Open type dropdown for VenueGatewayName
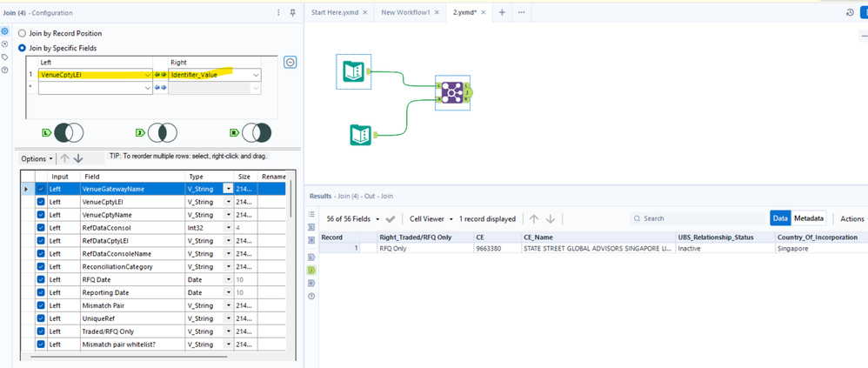Screen dimensions: 868x368 pos(228,189)
